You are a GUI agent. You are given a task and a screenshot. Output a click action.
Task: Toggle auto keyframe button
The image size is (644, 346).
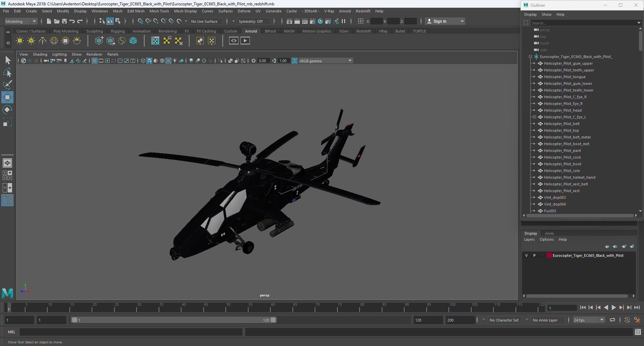tap(627, 320)
